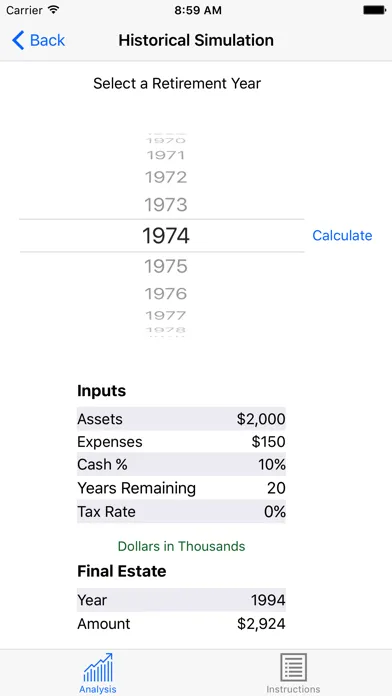Screen dimensions: 392x696
Task: Tap the Years Remaining row
Action: pos(181,488)
